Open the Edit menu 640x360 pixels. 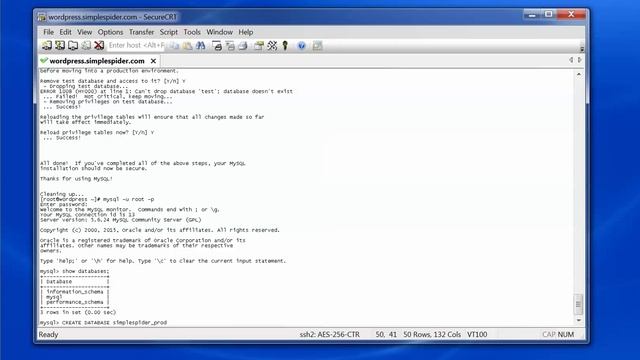pyautogui.click(x=65, y=32)
